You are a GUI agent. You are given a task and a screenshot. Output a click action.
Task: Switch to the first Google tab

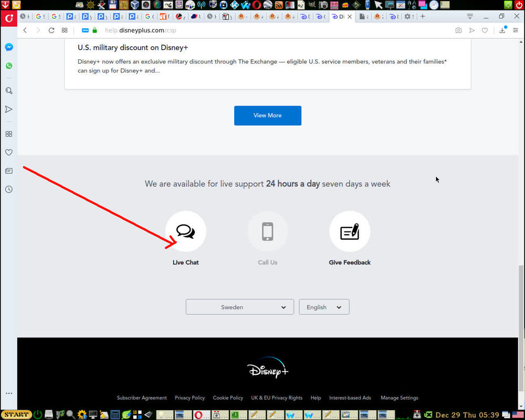point(40,16)
